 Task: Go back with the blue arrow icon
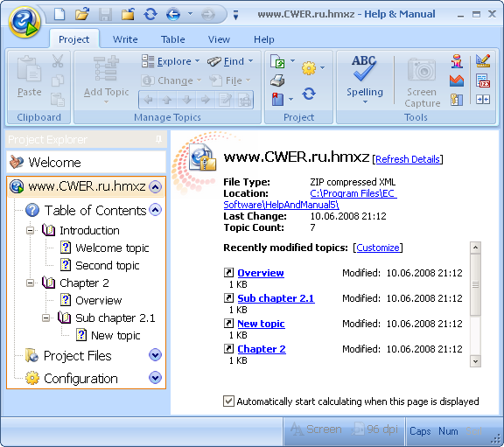click(173, 15)
